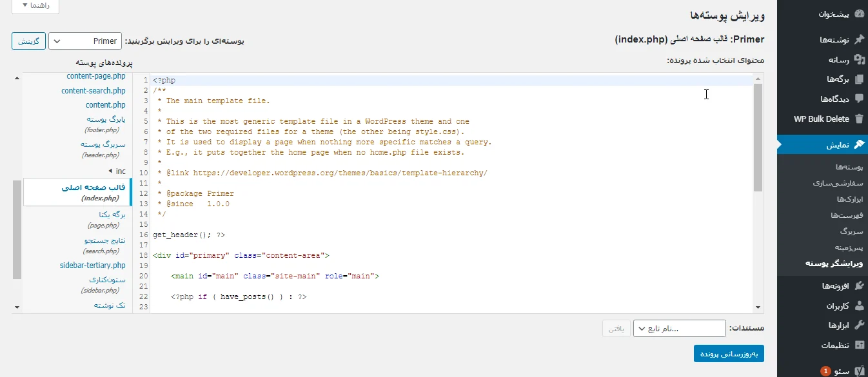Open sidebar (sidebar.php) file

(x=103, y=285)
